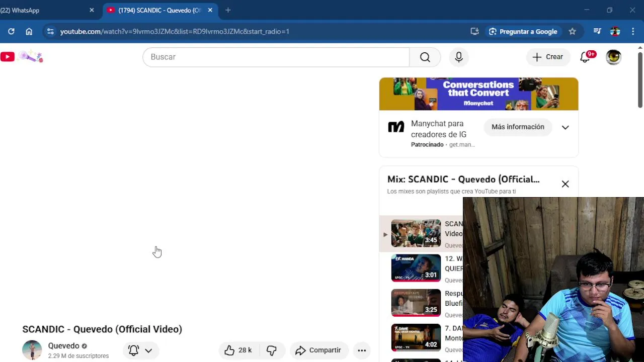Open Manychat para creadores de IG title
The width and height of the screenshot is (644, 362).
click(x=439, y=129)
